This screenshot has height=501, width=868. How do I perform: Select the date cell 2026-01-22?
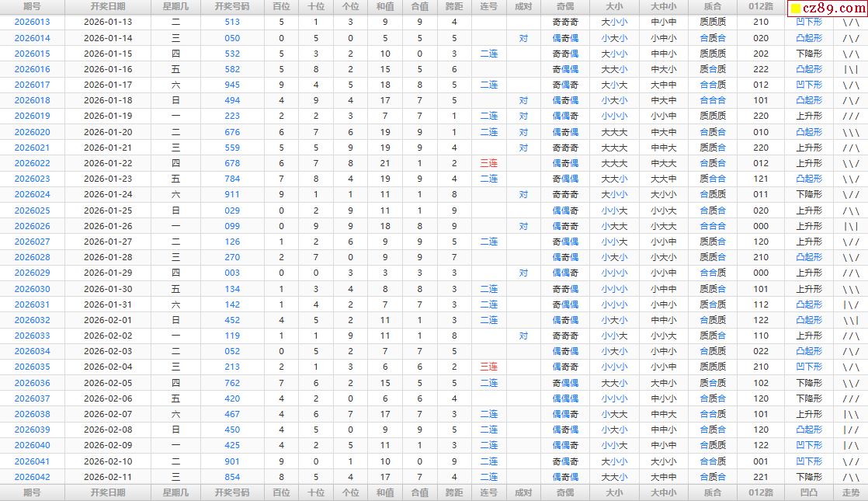click(x=108, y=163)
